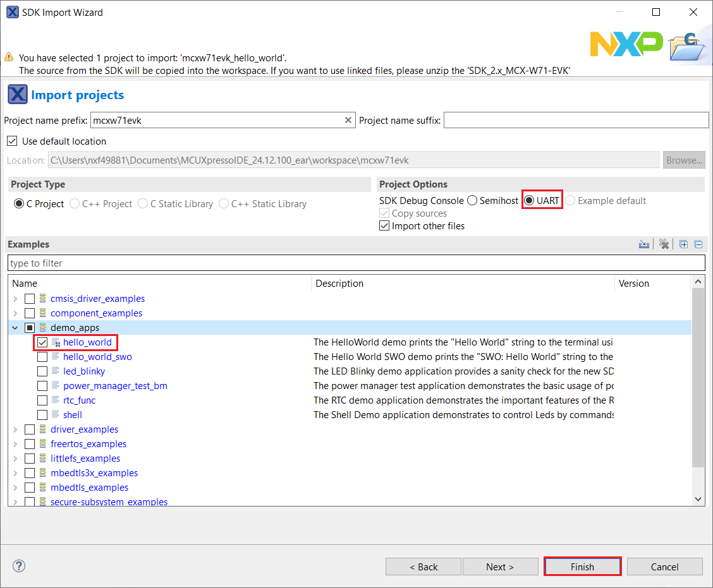Click the Next > button

pos(500,567)
